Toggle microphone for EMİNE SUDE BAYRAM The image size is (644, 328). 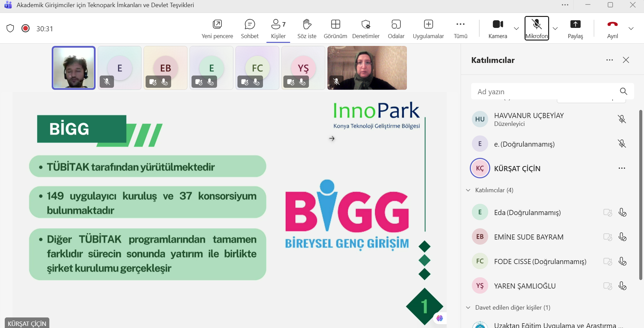pyautogui.click(x=622, y=237)
